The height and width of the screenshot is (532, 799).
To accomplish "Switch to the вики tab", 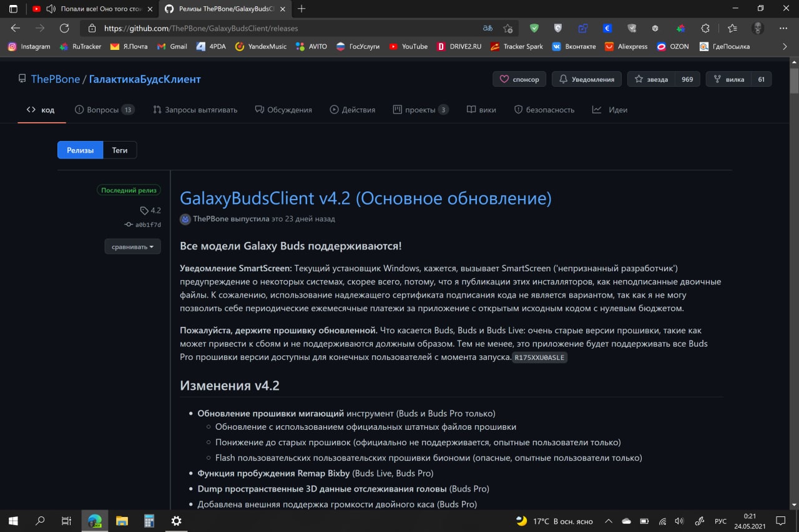I will click(481, 110).
